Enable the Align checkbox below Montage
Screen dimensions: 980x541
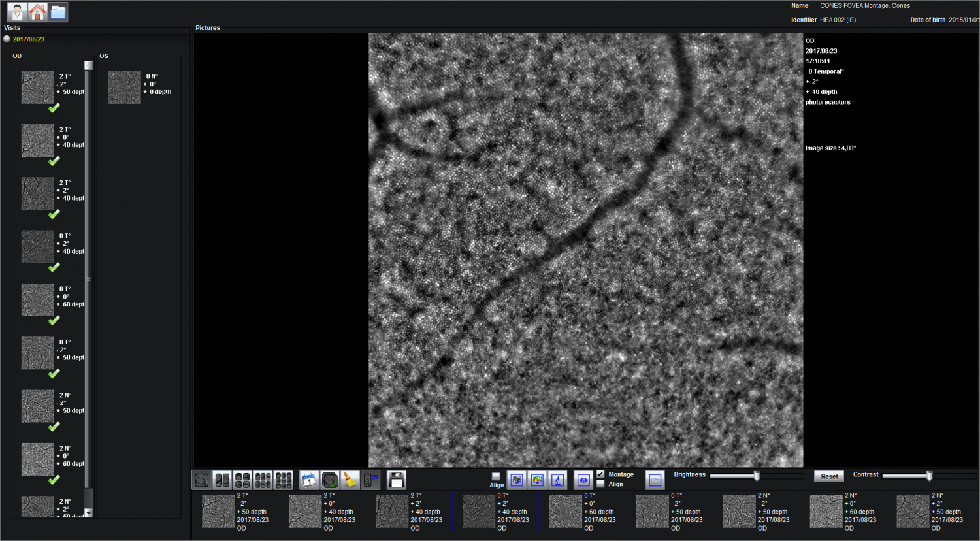pyautogui.click(x=601, y=484)
